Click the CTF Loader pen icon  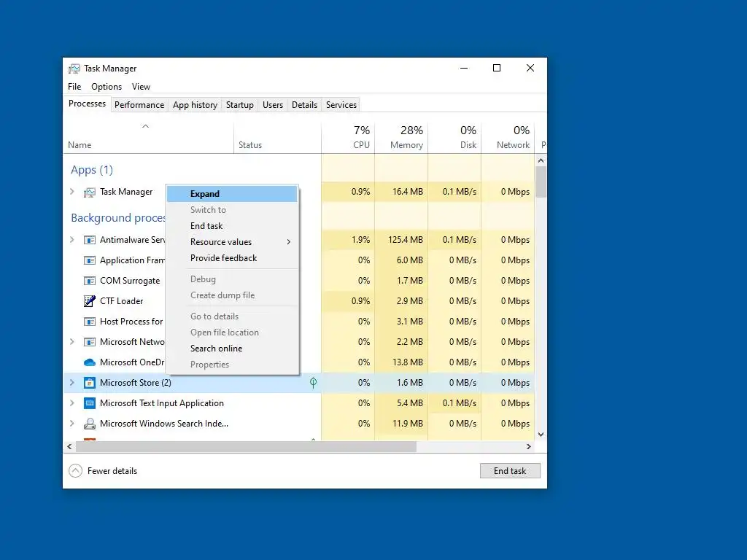click(90, 301)
